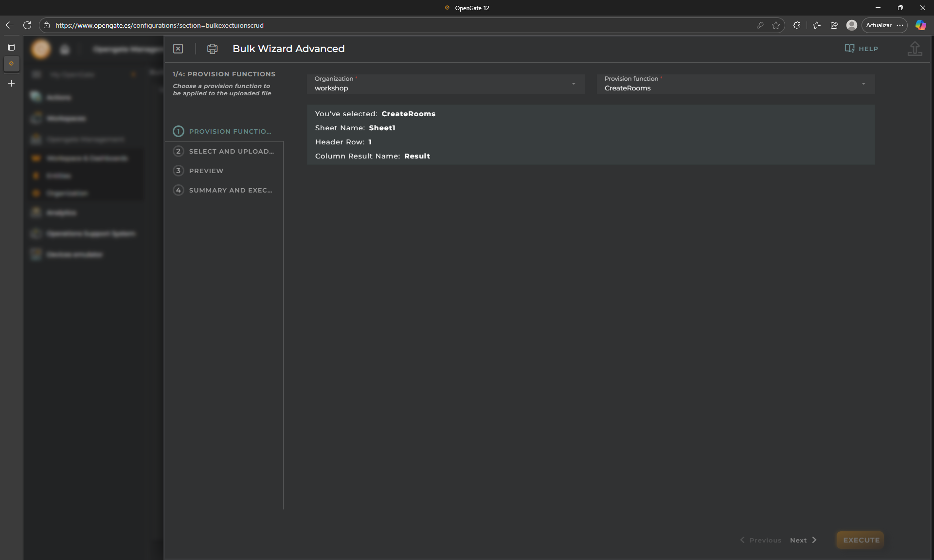
Task: Open the Copilot icon in browser
Action: (920, 25)
